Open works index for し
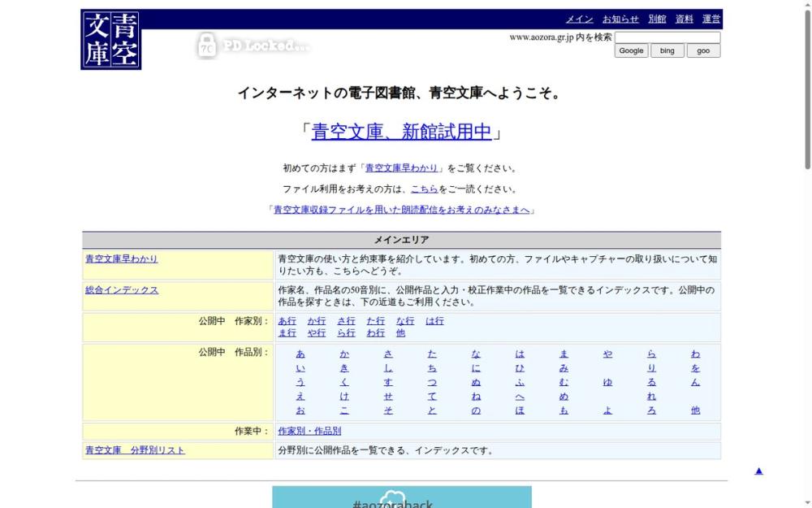Image resolution: width=812 pixels, height=508 pixels. [x=388, y=368]
